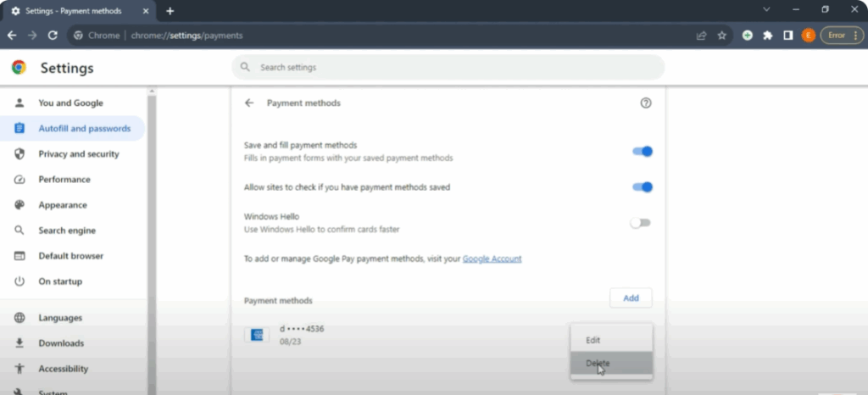Click the Error button in the toolbar
Viewport: 868px width, 395px height.
[x=841, y=36]
